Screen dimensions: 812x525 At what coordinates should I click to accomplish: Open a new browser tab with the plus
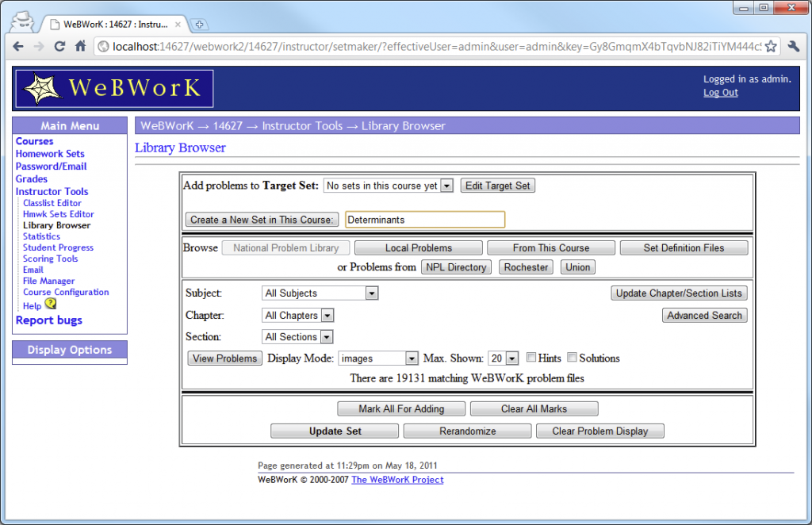coord(200,24)
